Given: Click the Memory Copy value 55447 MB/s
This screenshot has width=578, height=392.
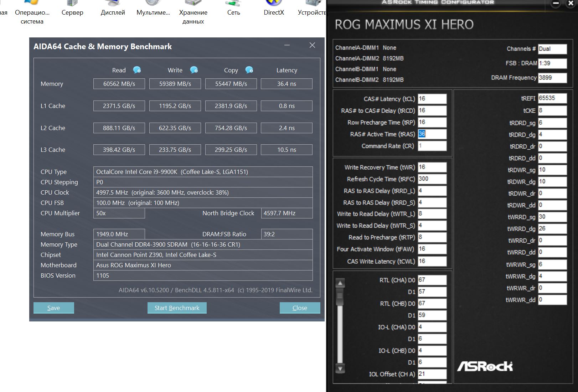Looking at the screenshot, I should point(231,84).
